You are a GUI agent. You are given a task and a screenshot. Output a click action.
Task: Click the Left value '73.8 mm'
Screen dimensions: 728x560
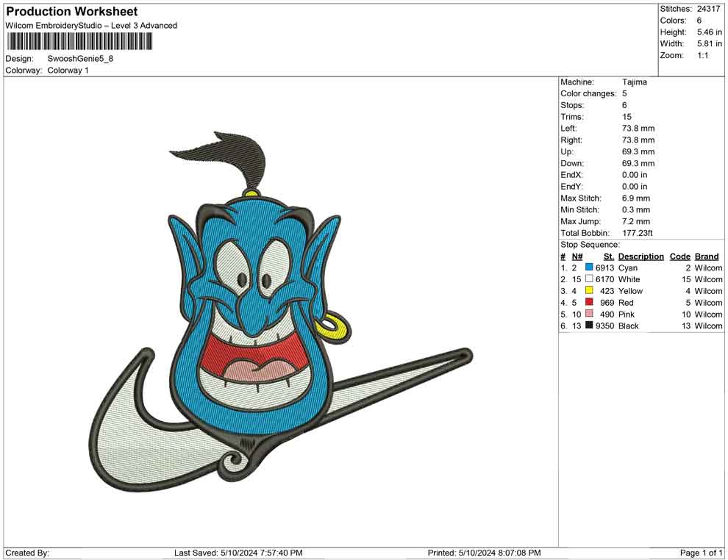point(638,129)
